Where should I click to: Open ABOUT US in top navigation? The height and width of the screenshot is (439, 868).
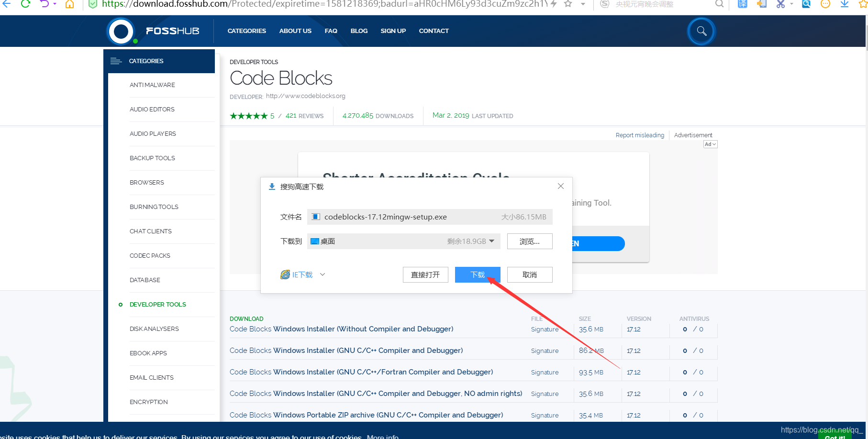click(x=295, y=31)
